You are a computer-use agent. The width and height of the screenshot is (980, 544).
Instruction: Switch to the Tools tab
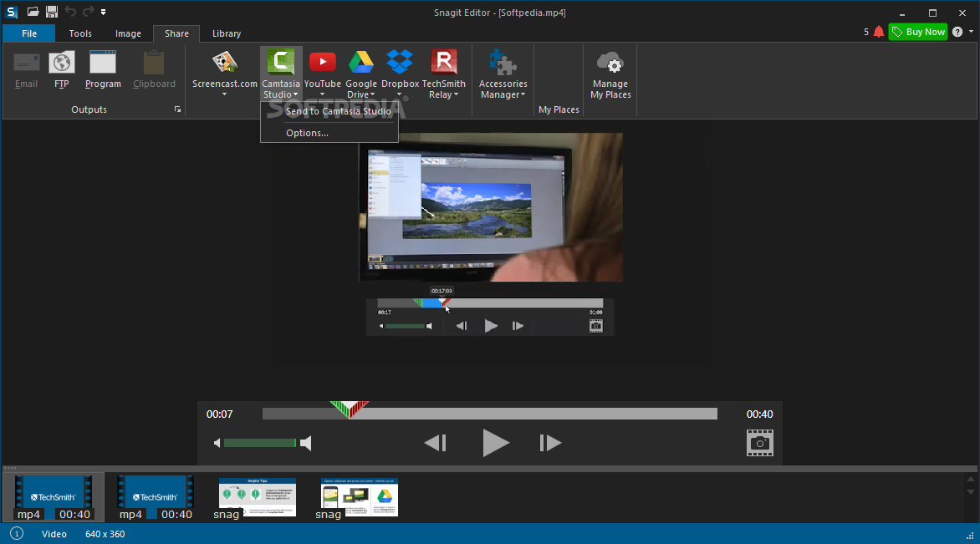(80, 33)
